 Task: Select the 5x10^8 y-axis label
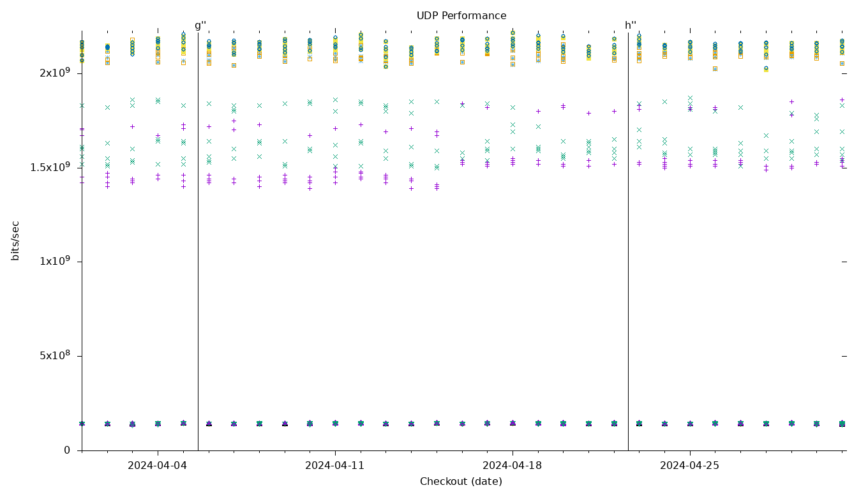coord(56,355)
